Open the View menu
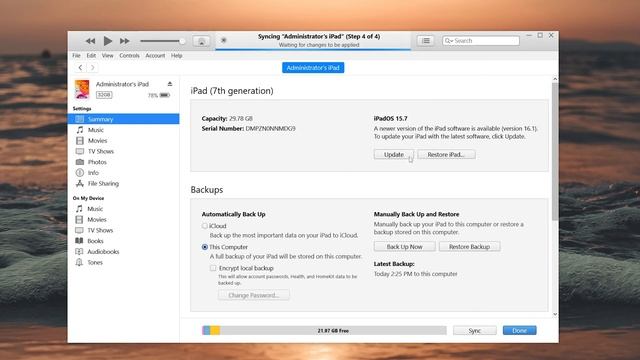 108,56
